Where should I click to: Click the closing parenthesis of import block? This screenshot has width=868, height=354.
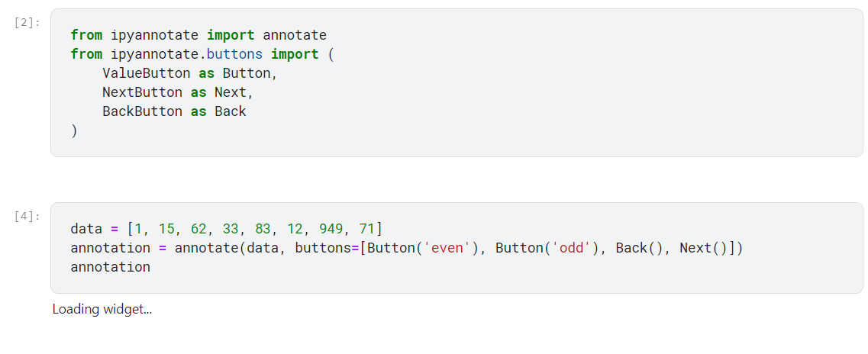click(x=74, y=131)
